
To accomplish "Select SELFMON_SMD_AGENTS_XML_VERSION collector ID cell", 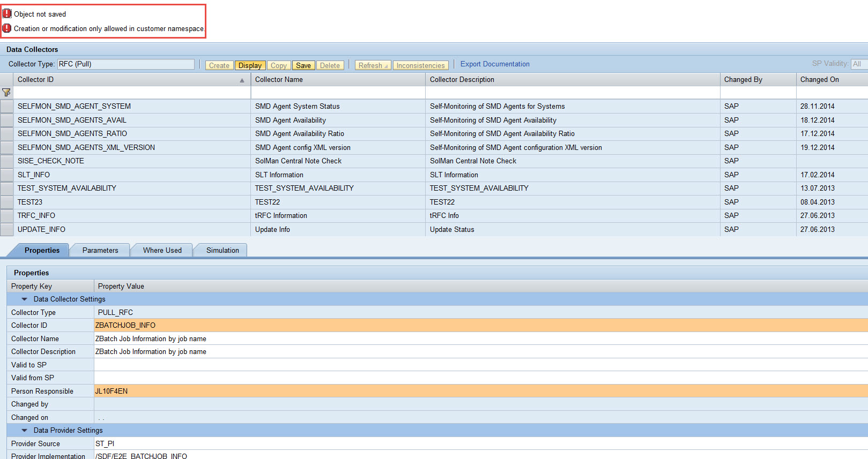I will [132, 147].
